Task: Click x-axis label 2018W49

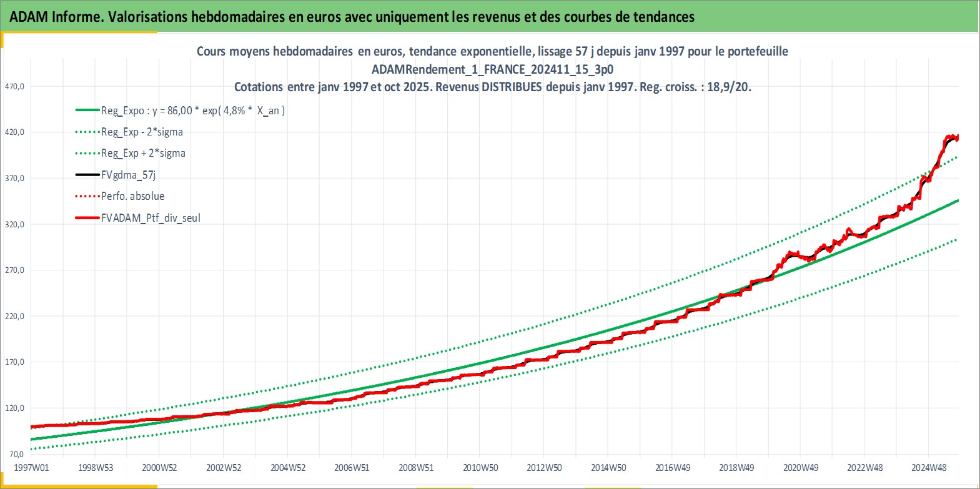Action: pos(736,467)
